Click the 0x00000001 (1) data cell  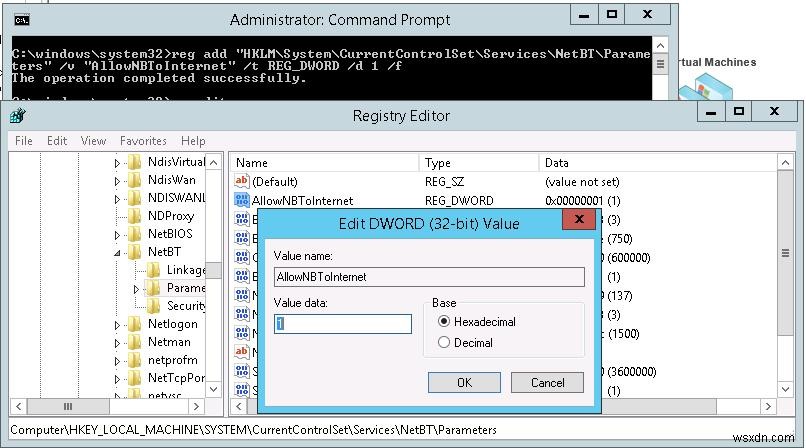(582, 200)
